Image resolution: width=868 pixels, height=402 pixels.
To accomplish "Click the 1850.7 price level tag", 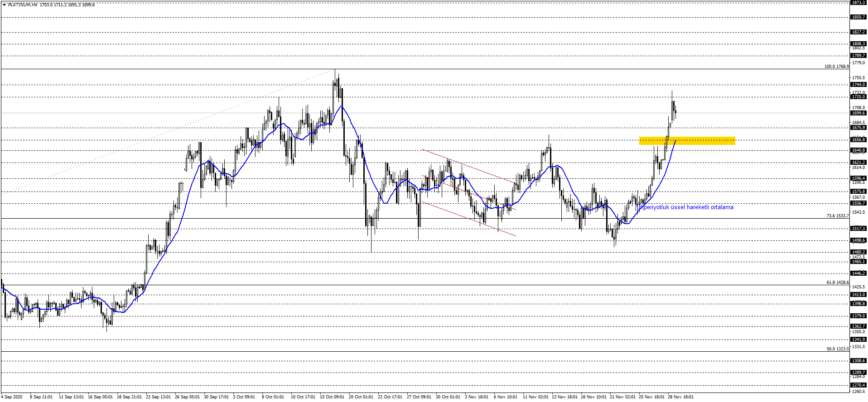I will click(x=858, y=17).
